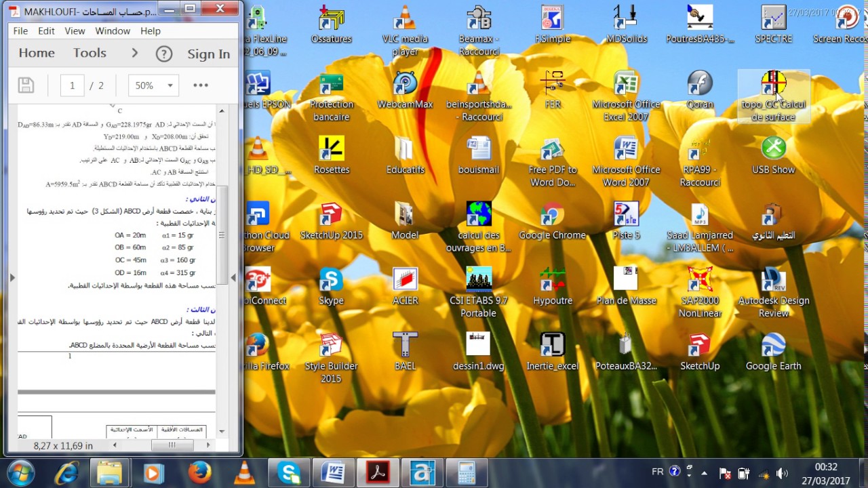The image size is (868, 488).
Task: Open the Edit menu in Acrobat Reader
Action: (x=46, y=31)
